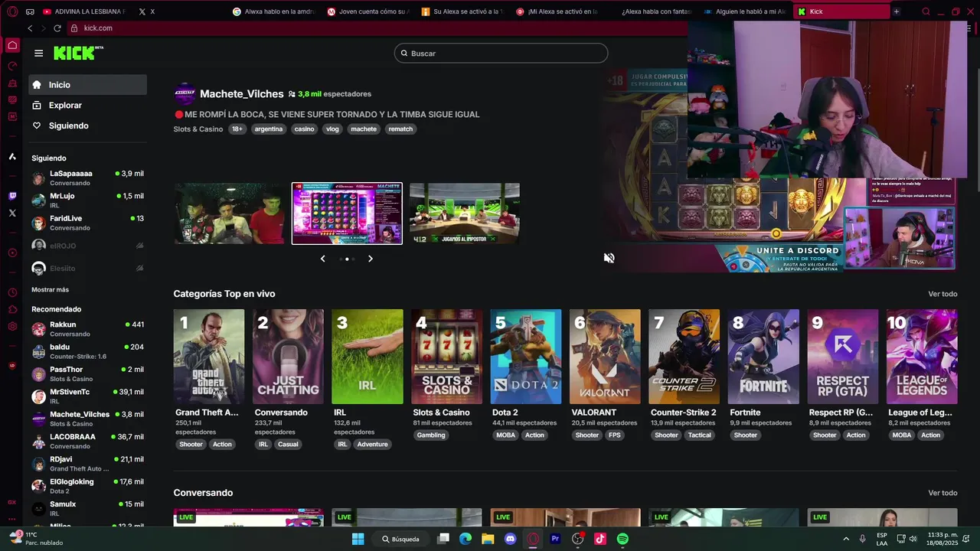The image size is (980, 551).
Task: Click Ver todo for Categorías Top
Action: pyautogui.click(x=942, y=294)
